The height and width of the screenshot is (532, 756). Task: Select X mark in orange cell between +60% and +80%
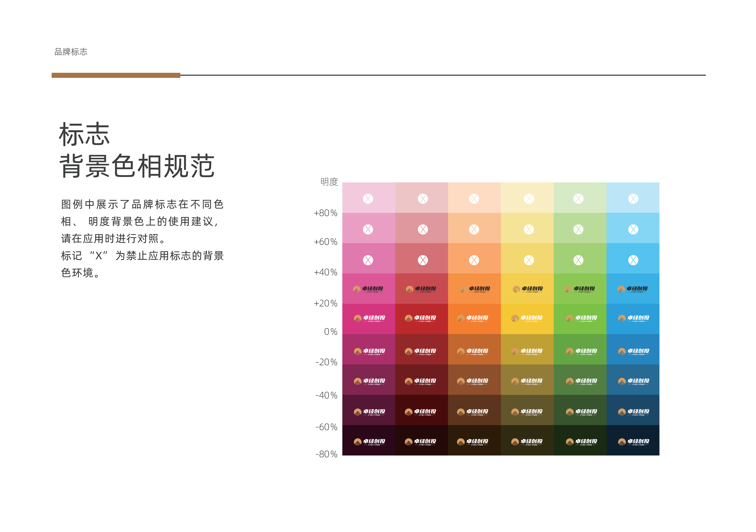(x=474, y=229)
